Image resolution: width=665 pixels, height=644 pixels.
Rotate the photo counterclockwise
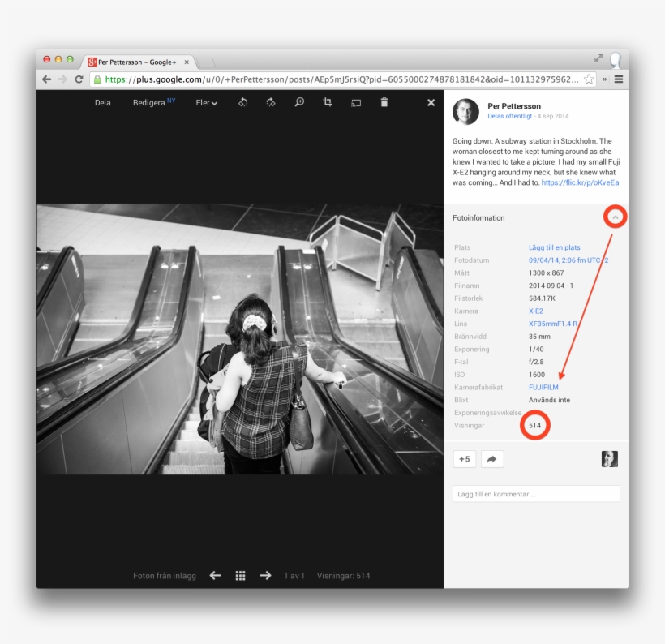(x=242, y=102)
